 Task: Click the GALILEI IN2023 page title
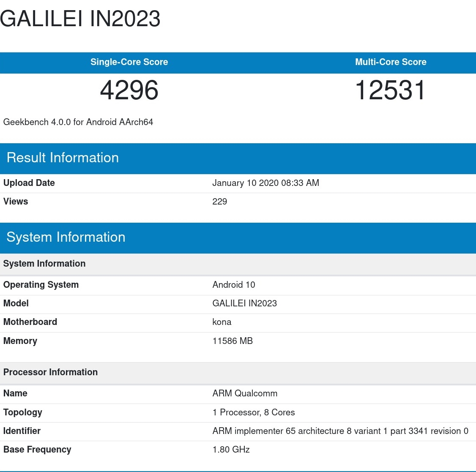click(80, 19)
